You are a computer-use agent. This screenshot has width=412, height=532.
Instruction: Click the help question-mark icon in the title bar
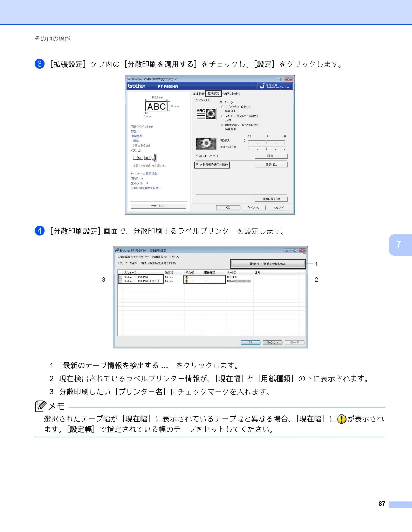281,79
